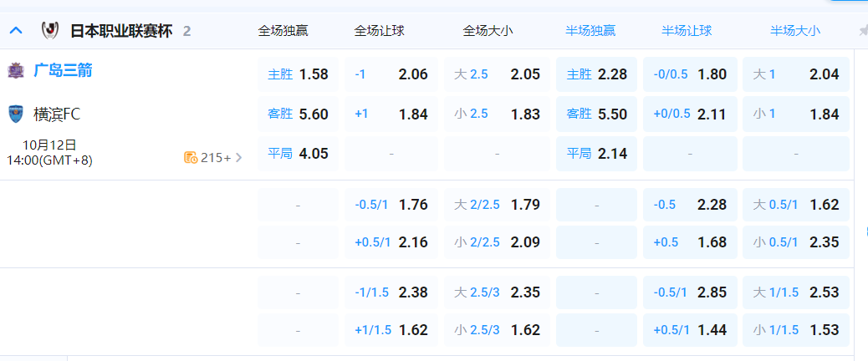The height and width of the screenshot is (361, 868).
Task: Open the 215+ more markets icon
Action: coord(191,157)
